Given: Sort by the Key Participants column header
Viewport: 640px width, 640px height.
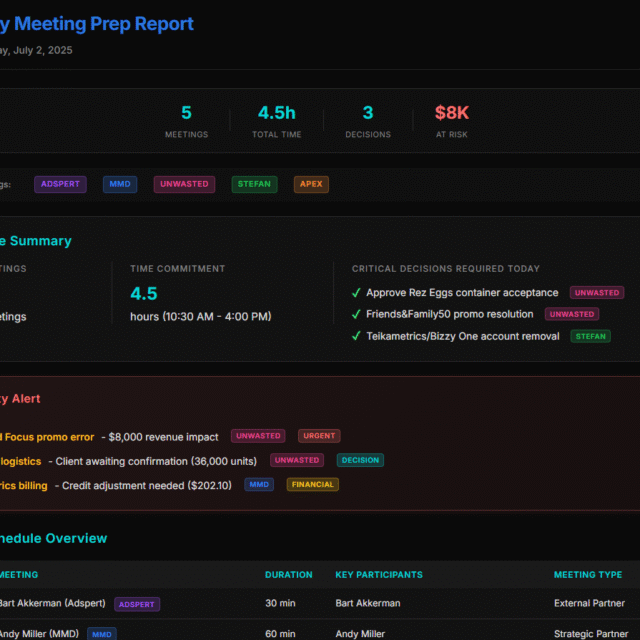Looking at the screenshot, I should tap(378, 575).
